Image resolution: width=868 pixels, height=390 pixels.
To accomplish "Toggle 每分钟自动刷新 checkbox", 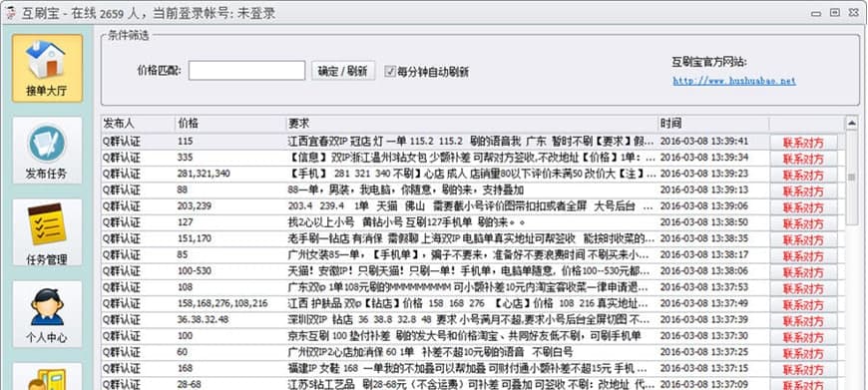I will (x=390, y=72).
